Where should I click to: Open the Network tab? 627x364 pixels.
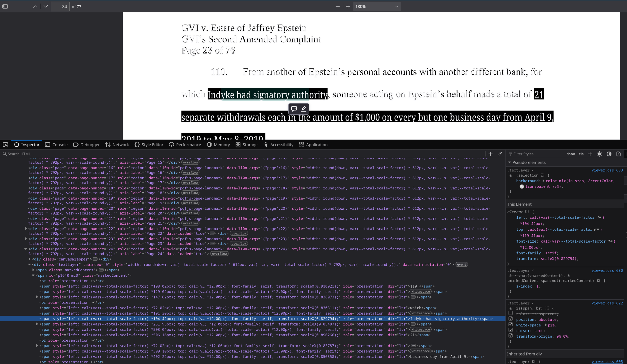(x=117, y=145)
